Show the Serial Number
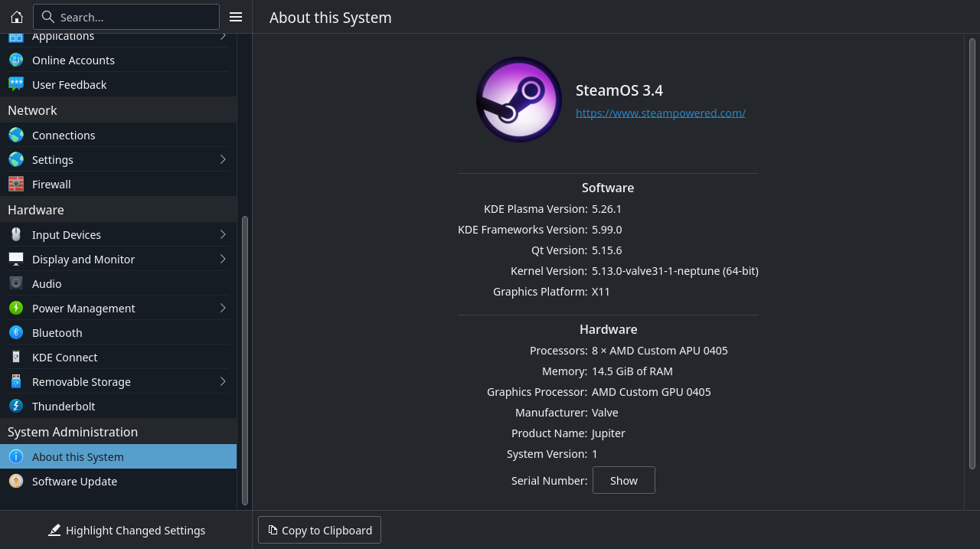The image size is (980, 549). pos(623,480)
